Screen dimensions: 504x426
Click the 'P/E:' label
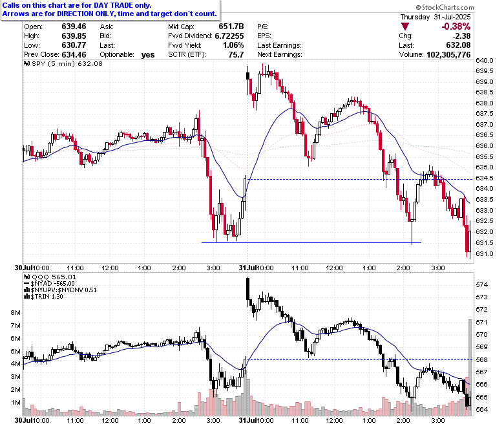point(263,27)
